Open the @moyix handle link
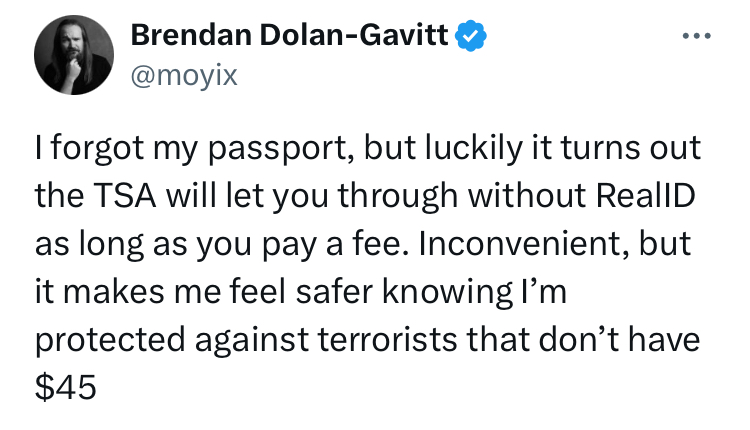This screenshot has width=750, height=430. tap(184, 73)
